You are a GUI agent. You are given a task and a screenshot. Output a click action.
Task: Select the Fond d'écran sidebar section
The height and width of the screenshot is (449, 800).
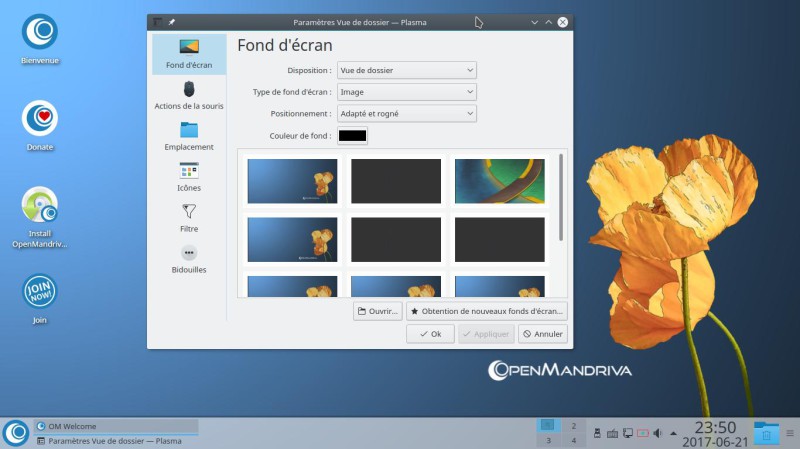pos(189,55)
